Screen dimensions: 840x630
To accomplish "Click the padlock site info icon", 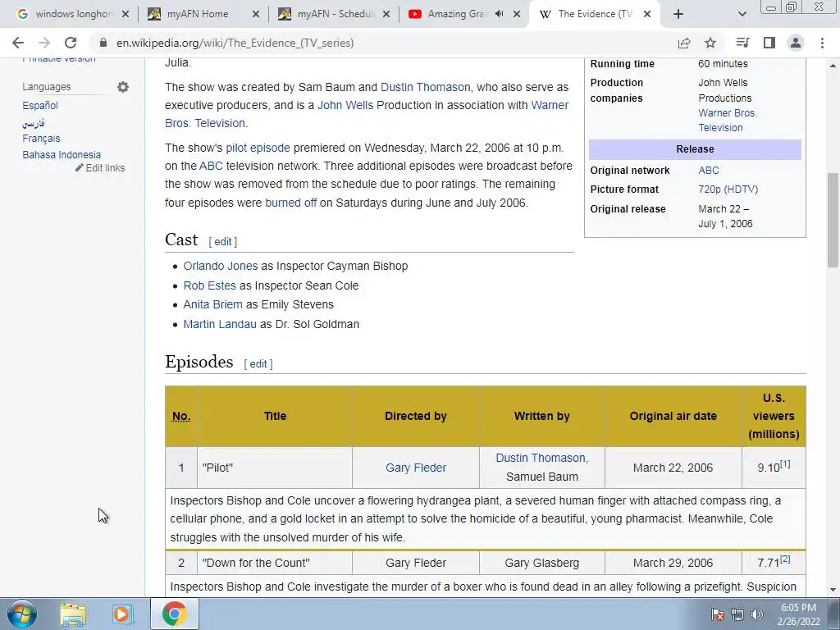I will click(x=103, y=43).
